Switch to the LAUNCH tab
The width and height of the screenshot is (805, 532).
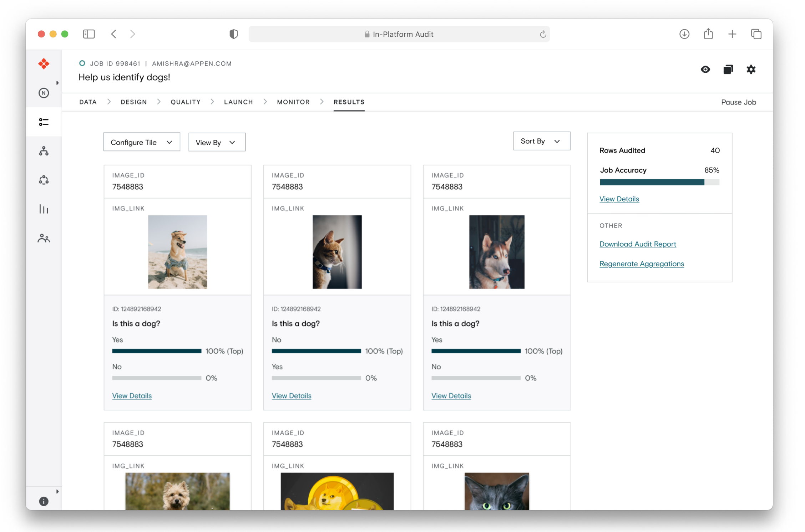[x=238, y=102]
